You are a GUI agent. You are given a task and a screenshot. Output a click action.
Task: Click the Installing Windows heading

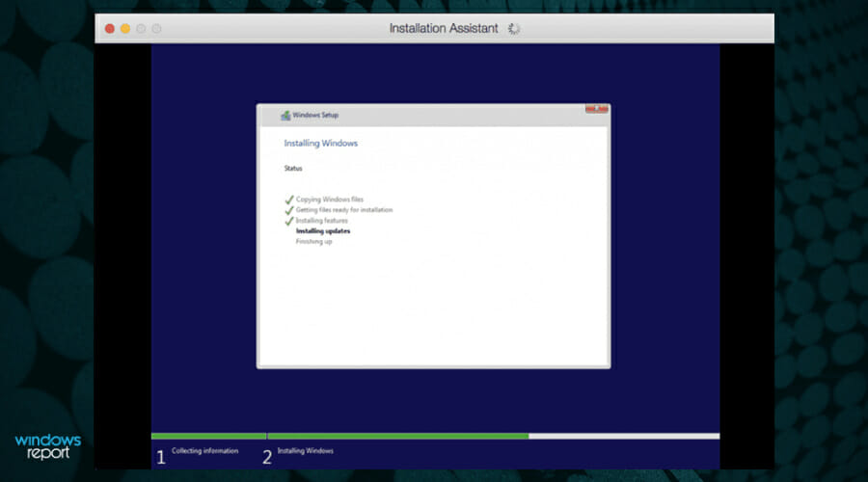(320, 144)
